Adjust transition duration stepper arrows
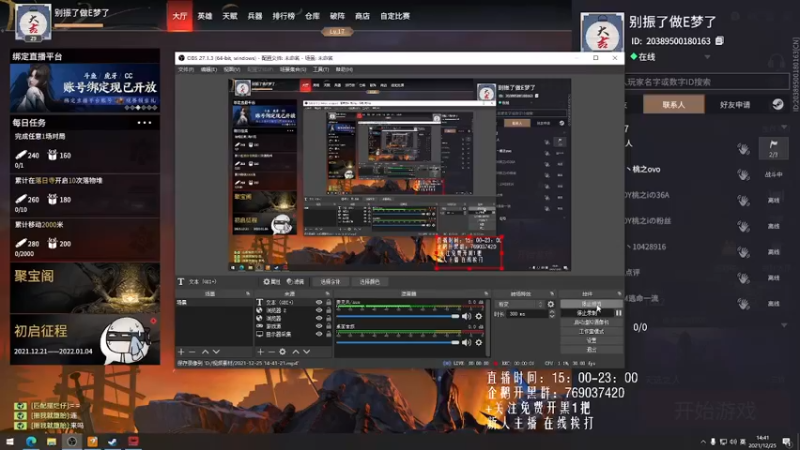The height and width of the screenshot is (450, 800). tap(552, 314)
